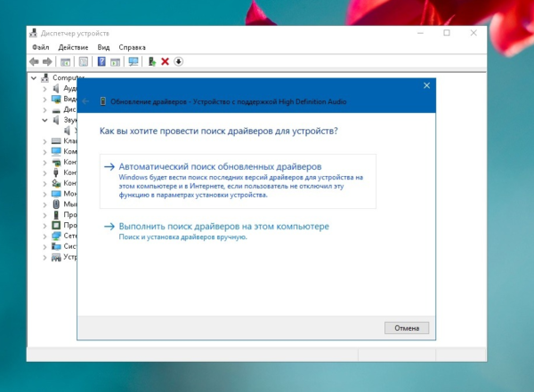
Task: Click the Scan for hardware changes monitor icon
Action: coord(133,61)
